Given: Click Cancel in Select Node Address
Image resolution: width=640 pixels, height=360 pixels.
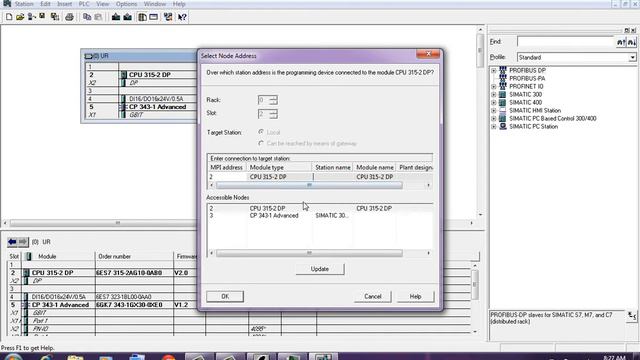Looking at the screenshot, I should [x=373, y=296].
